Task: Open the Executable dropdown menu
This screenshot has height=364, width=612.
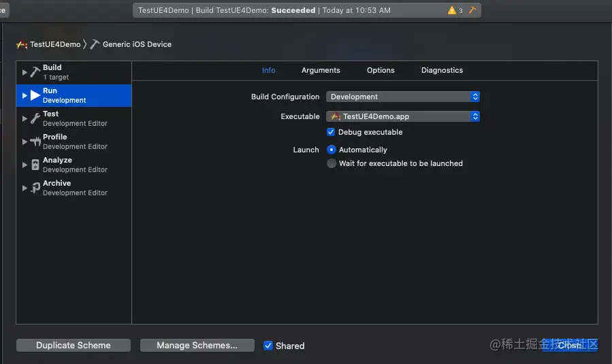Action: click(x=403, y=116)
